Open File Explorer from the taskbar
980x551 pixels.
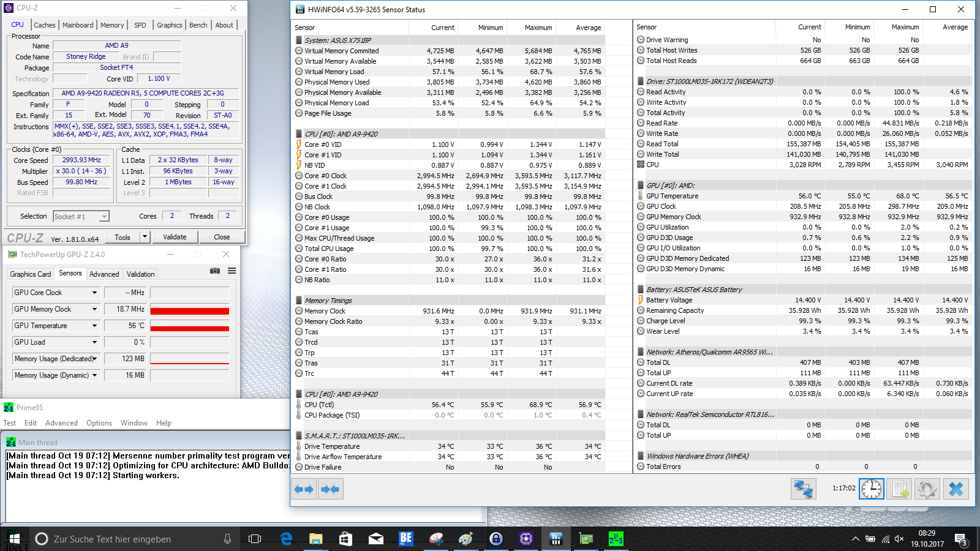click(x=315, y=539)
